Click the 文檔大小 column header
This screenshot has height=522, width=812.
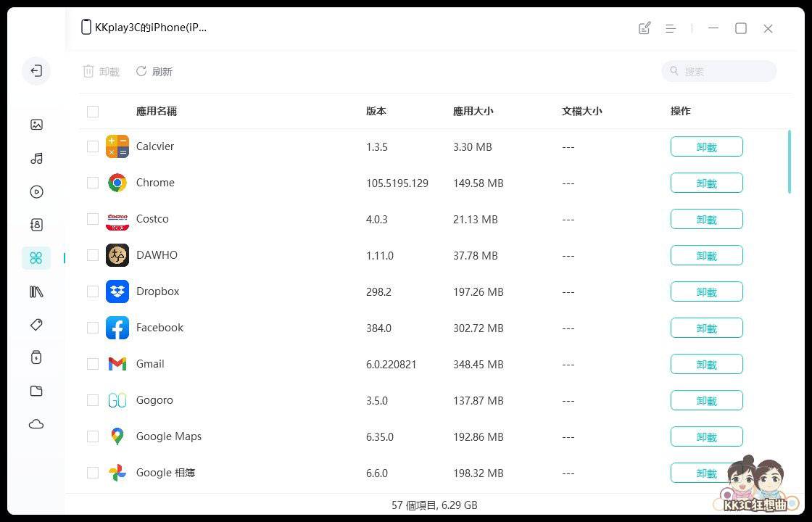582,112
